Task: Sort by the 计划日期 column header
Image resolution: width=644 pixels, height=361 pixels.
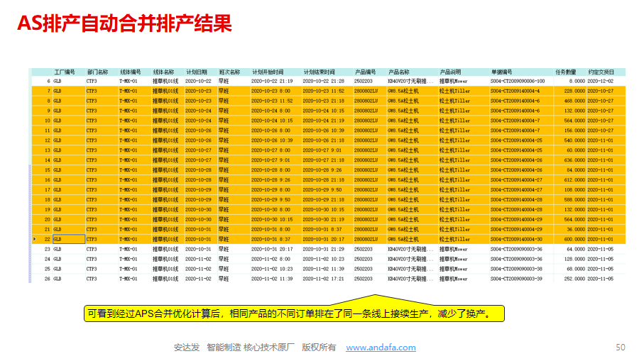Action: tap(197, 72)
